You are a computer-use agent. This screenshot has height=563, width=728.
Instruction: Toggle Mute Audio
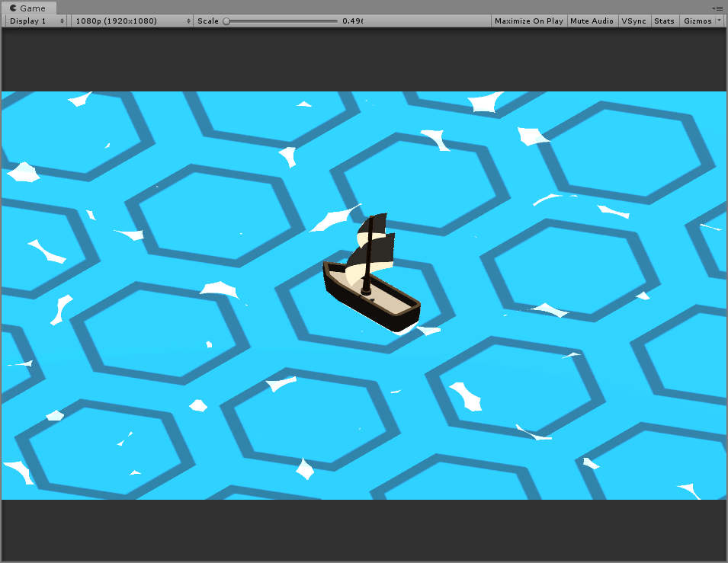(592, 21)
